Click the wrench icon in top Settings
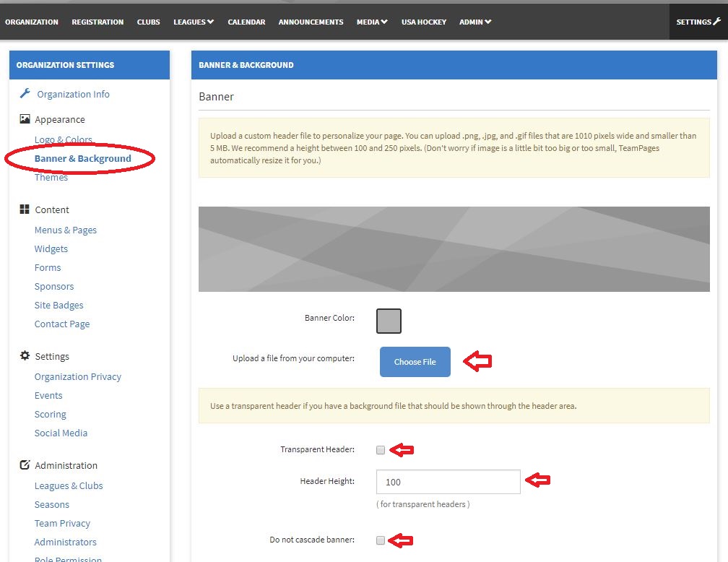The height and width of the screenshot is (562, 728). pos(717,22)
